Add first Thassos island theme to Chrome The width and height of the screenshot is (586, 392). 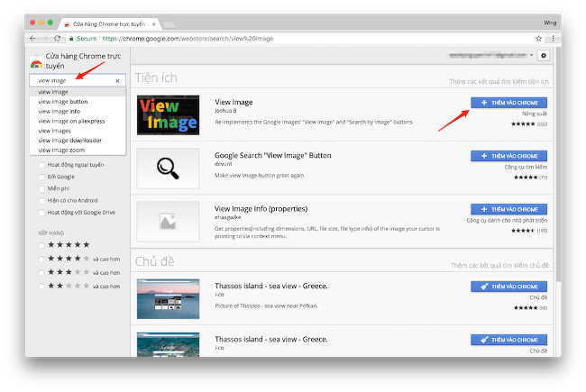508,287
